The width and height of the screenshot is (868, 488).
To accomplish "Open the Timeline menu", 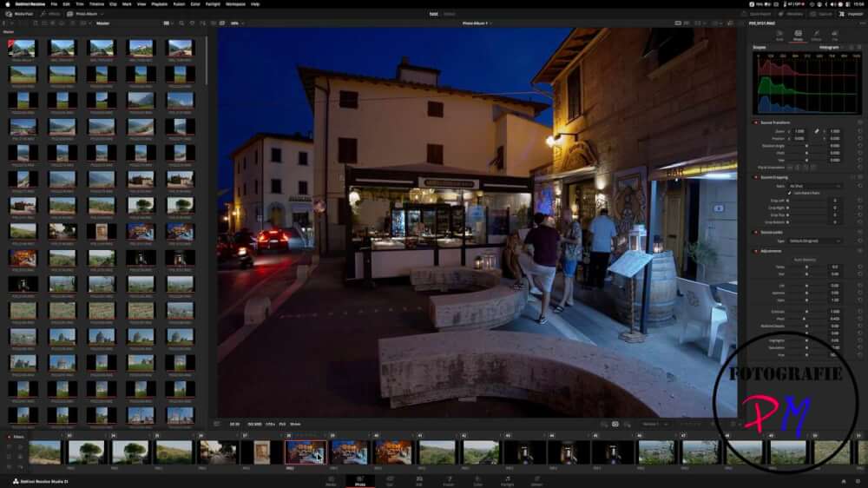I will coord(96,3).
